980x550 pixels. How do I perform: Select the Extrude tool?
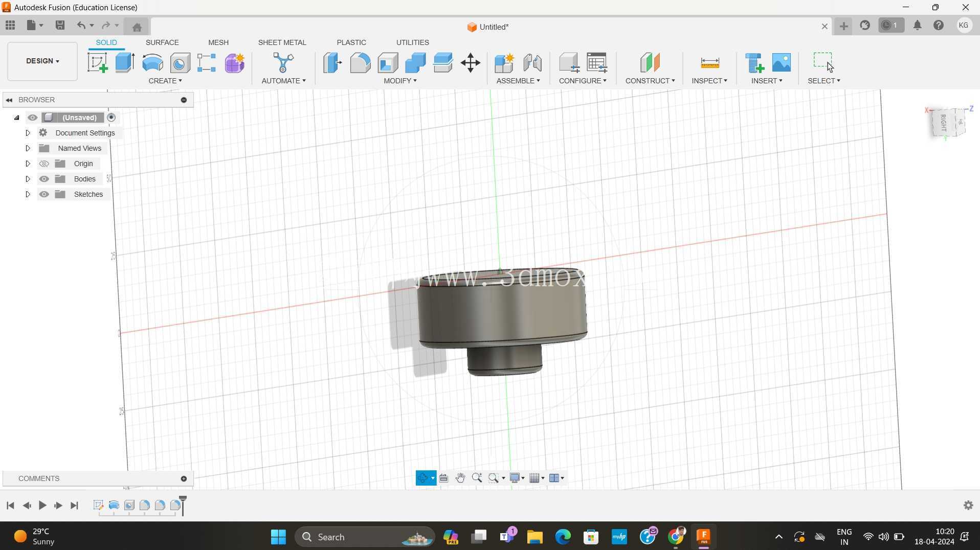pos(125,63)
